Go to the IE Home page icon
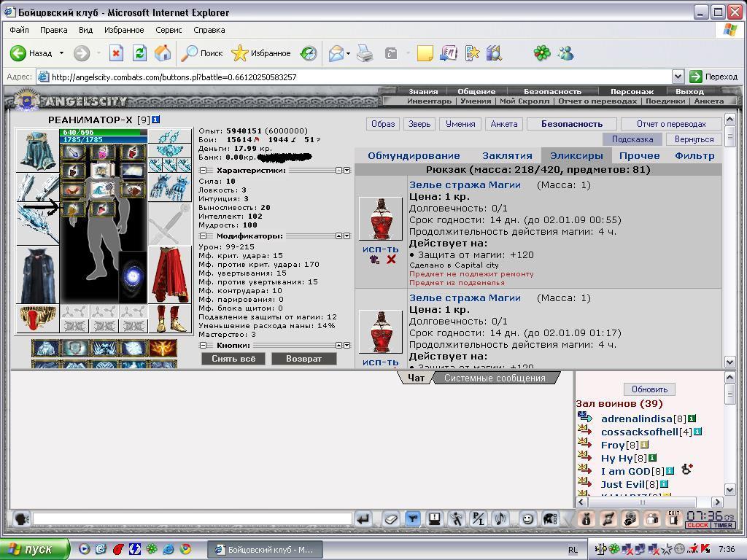 click(163, 52)
